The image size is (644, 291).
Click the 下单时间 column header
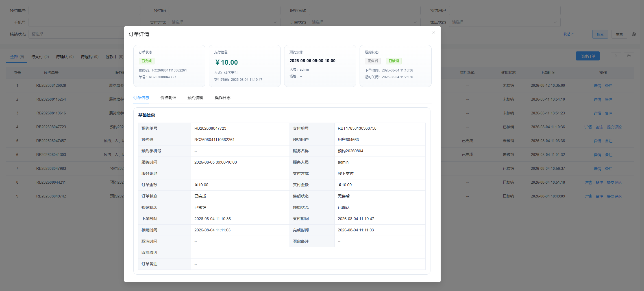pyautogui.click(x=548, y=73)
